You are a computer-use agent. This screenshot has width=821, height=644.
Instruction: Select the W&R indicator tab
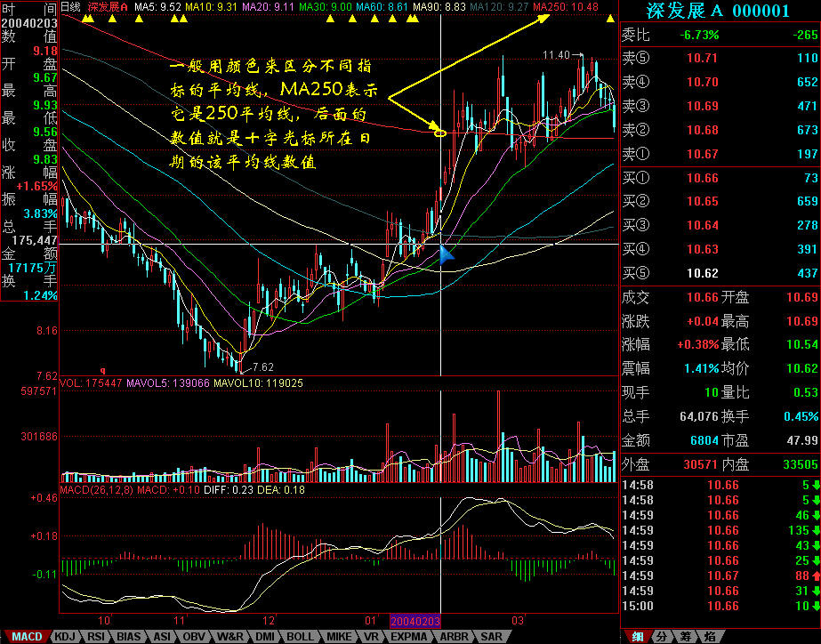(x=230, y=637)
